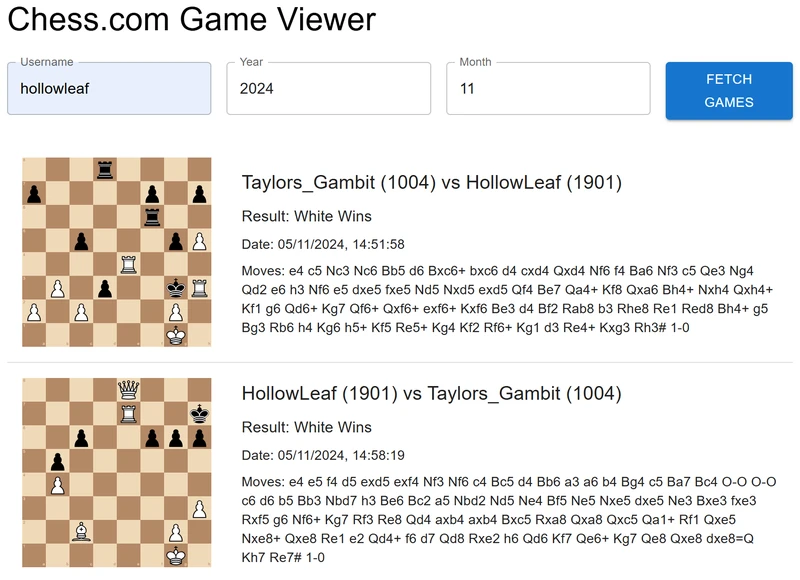The width and height of the screenshot is (800, 580).
Task: Select the white rook below the white queen
Action: (128, 413)
